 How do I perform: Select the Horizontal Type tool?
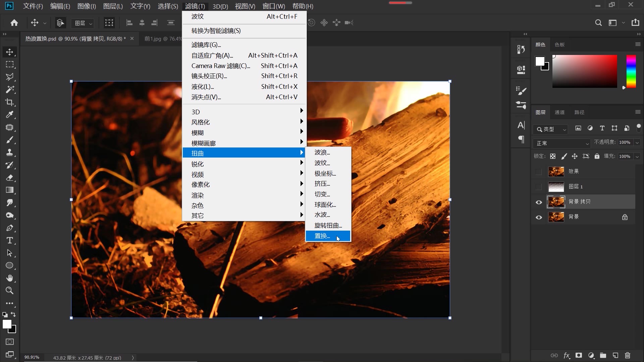(x=9, y=241)
